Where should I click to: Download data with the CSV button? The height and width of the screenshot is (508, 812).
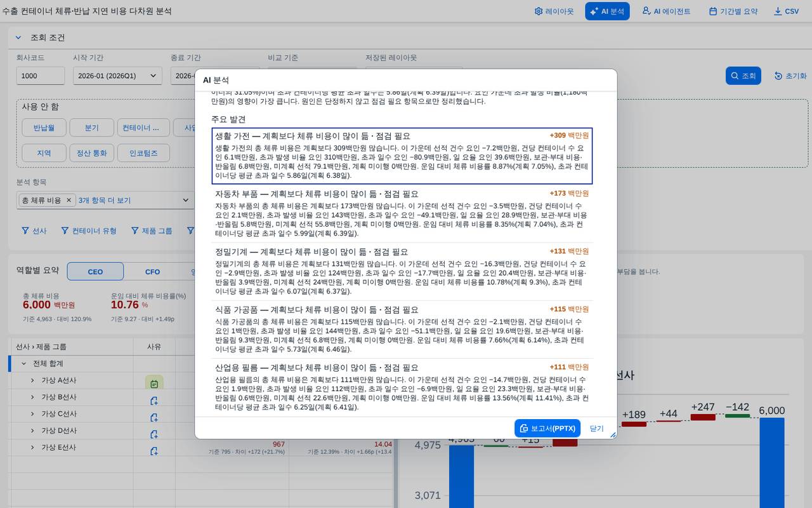787,11
